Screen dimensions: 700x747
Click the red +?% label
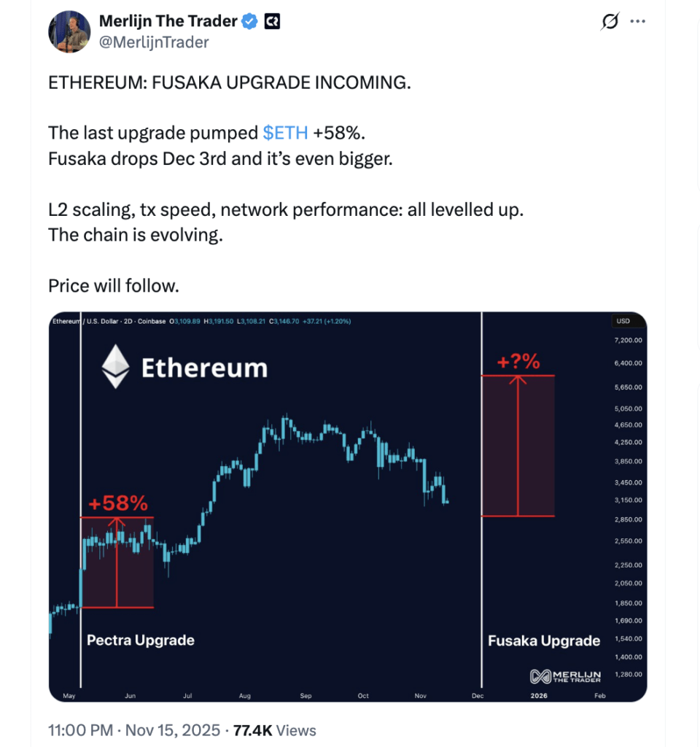tap(518, 361)
